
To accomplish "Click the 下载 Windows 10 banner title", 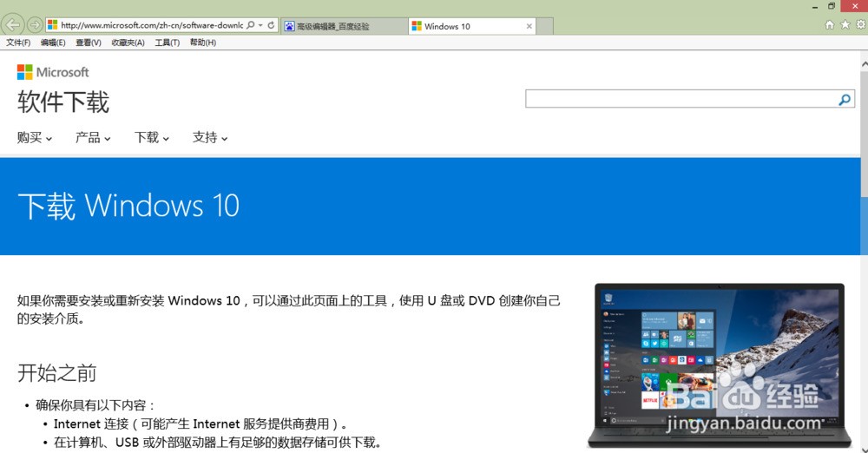I will pyautogui.click(x=128, y=206).
